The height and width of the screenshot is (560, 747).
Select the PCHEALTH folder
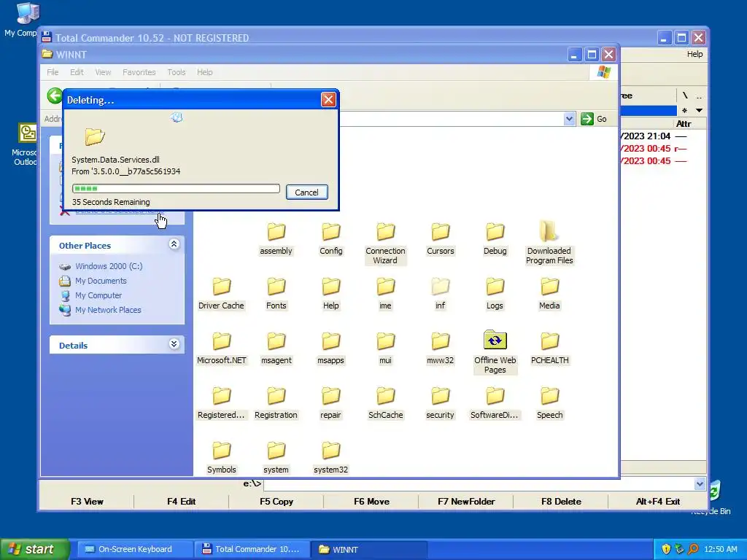549,349
